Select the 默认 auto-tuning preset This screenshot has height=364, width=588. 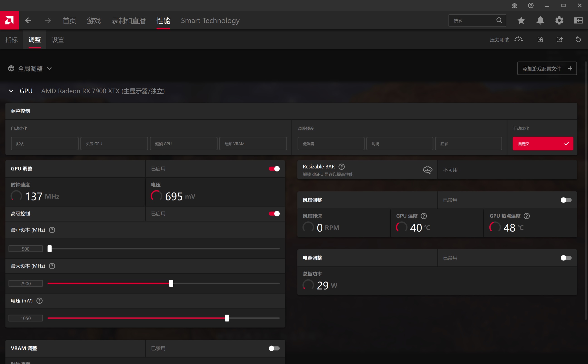44,144
